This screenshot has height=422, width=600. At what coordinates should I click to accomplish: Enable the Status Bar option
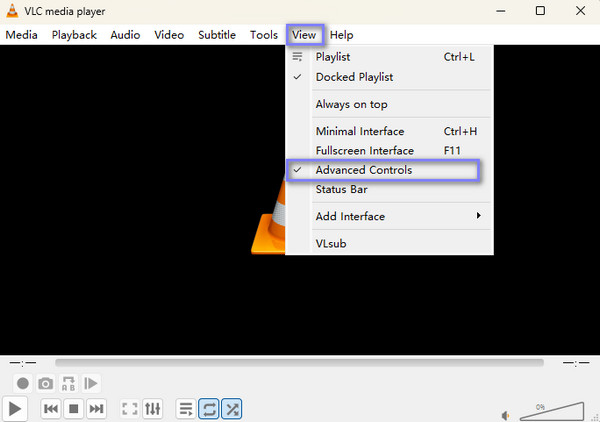(x=390, y=189)
